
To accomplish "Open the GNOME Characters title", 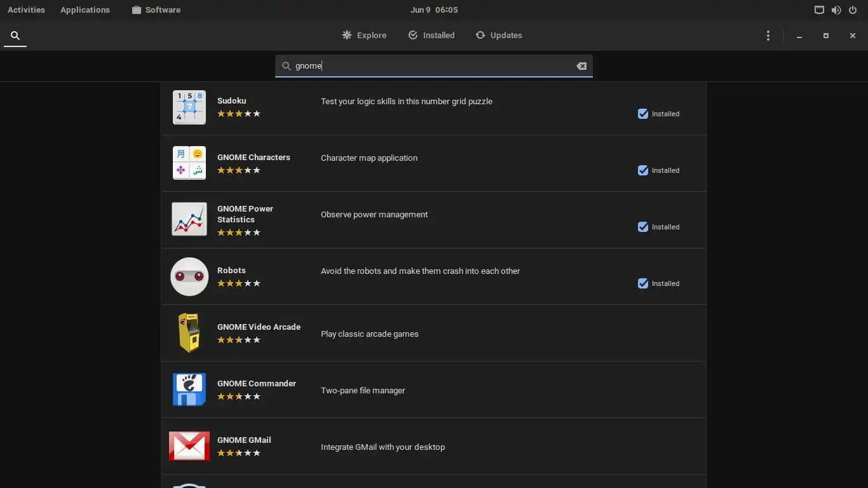I will click(x=254, y=158).
